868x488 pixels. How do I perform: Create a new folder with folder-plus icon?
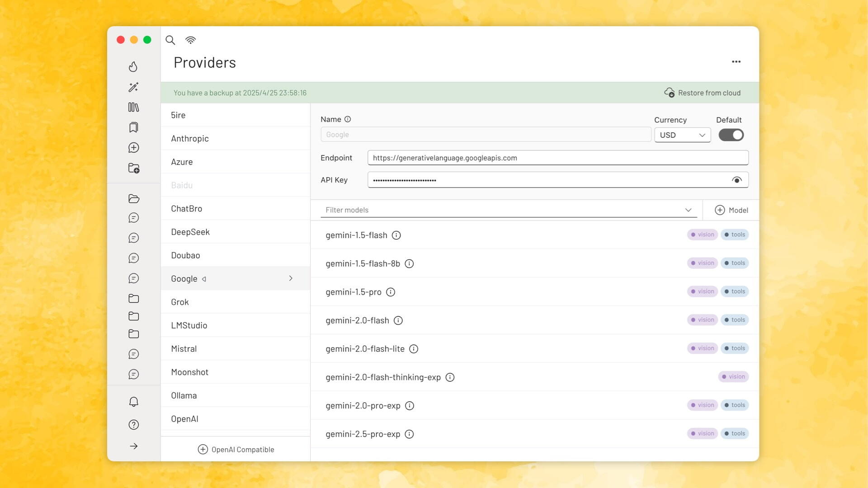pyautogui.click(x=134, y=168)
